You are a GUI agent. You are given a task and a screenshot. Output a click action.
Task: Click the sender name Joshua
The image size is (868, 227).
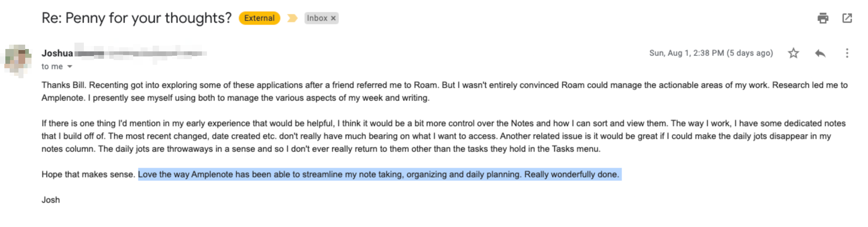[x=57, y=53]
